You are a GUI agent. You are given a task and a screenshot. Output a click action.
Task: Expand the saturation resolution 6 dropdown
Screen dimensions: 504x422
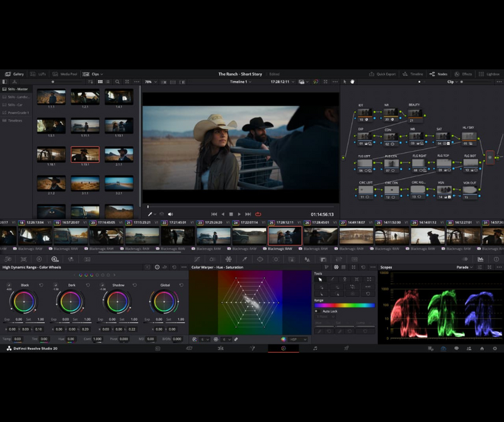point(226,339)
